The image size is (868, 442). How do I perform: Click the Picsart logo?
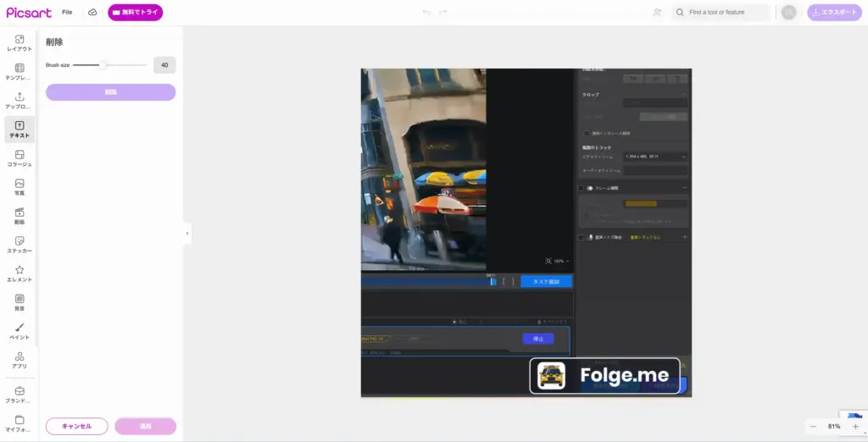tap(29, 12)
